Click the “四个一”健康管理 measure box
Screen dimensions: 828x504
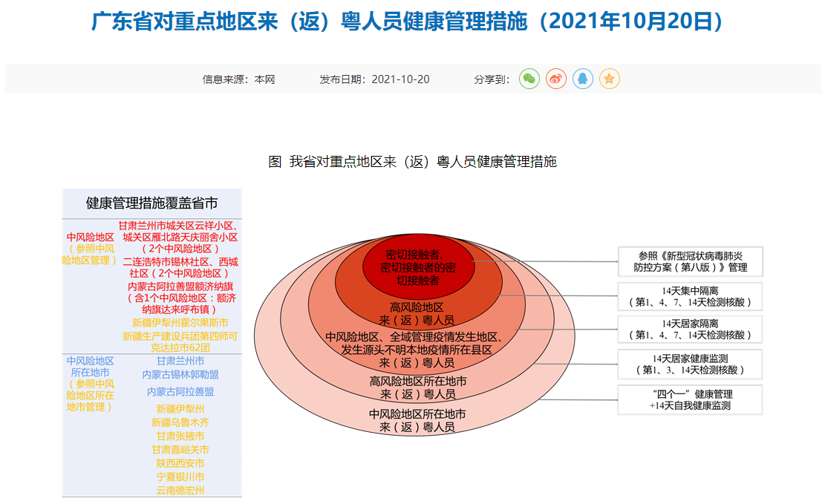(x=690, y=399)
